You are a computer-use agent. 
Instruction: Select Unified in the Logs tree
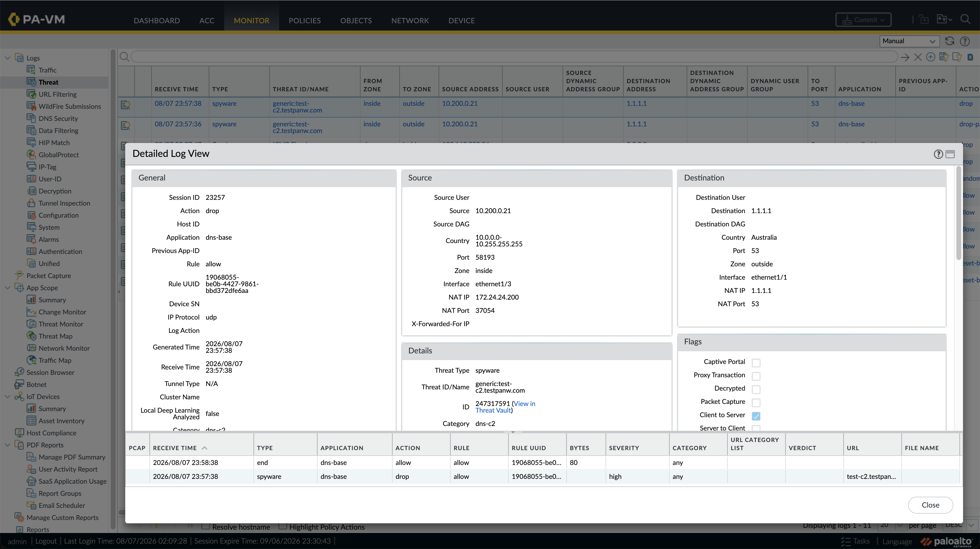click(49, 264)
